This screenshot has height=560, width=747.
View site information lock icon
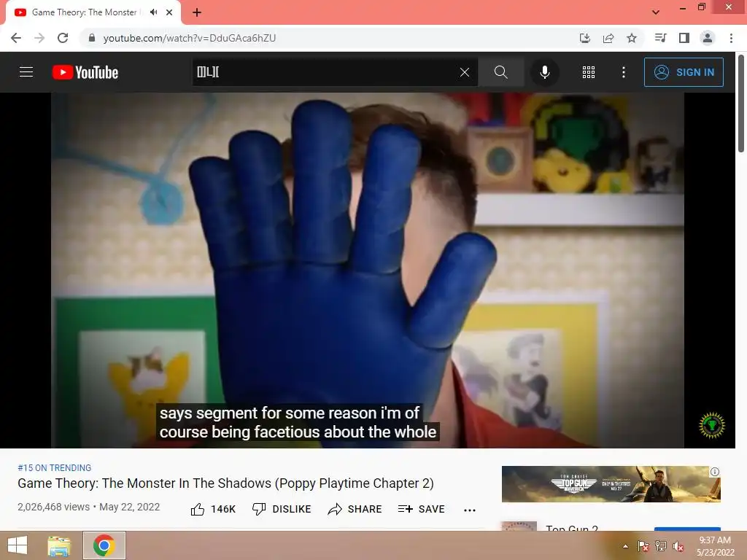pos(92,38)
